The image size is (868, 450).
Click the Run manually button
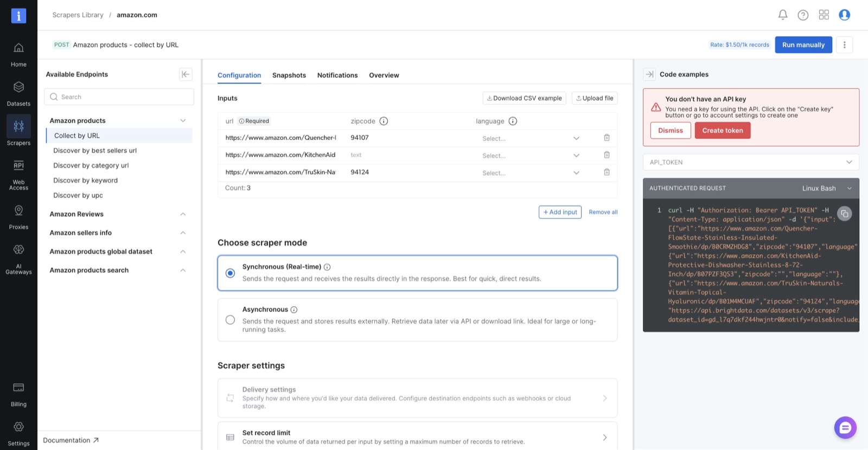803,45
